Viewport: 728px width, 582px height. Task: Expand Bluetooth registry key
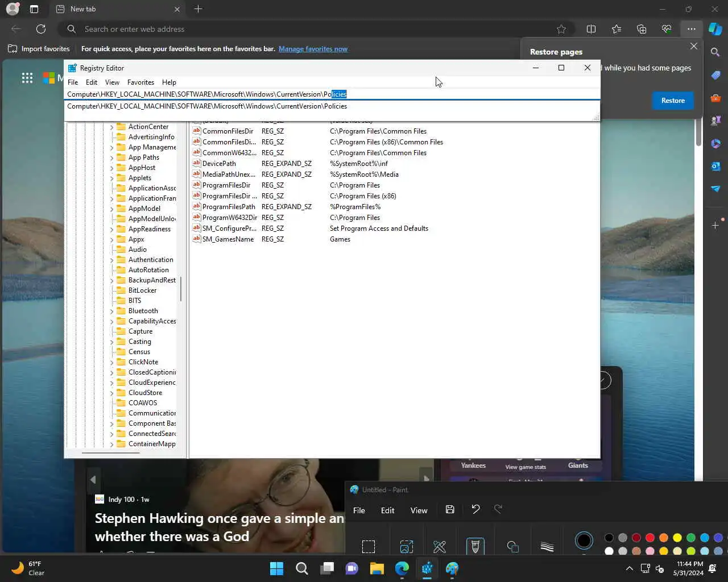click(111, 311)
